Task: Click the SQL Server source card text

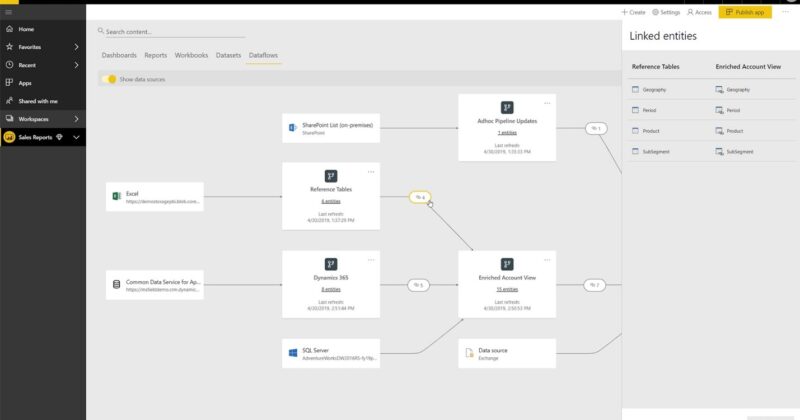Action: 315,350
